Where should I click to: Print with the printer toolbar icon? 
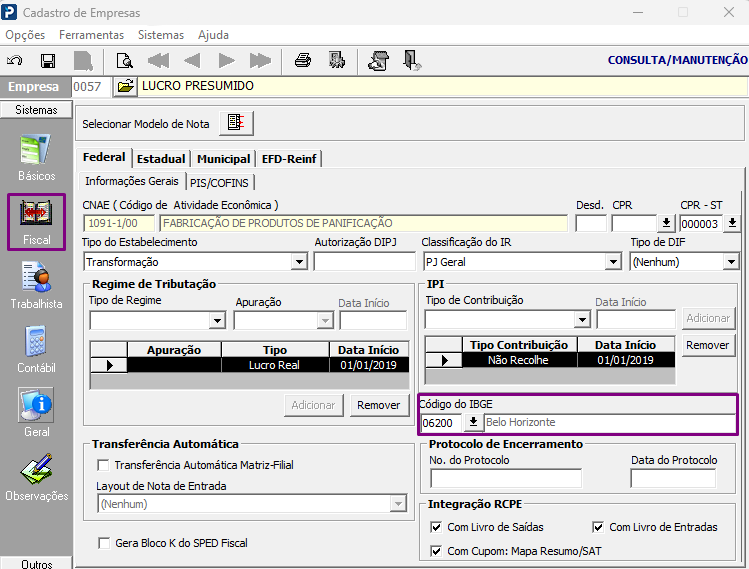303,61
